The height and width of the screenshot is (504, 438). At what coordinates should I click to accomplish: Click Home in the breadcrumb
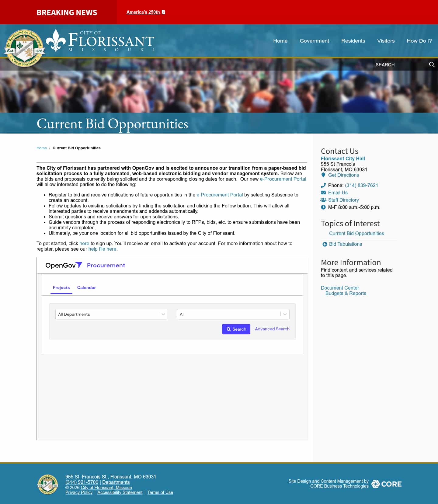[x=42, y=148]
